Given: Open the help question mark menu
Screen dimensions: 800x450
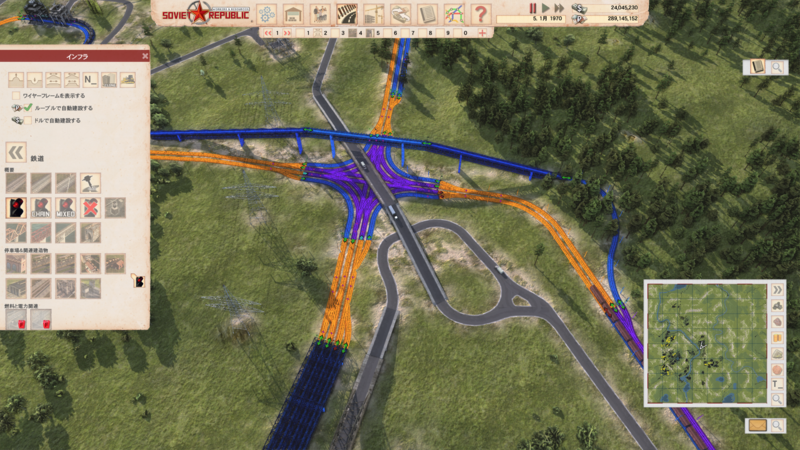Looking at the screenshot, I should 481,13.
